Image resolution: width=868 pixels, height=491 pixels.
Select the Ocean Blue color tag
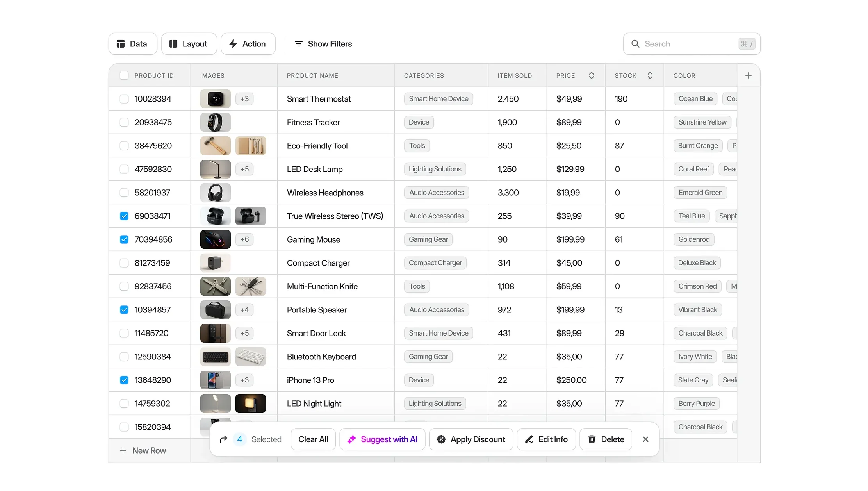695,98
